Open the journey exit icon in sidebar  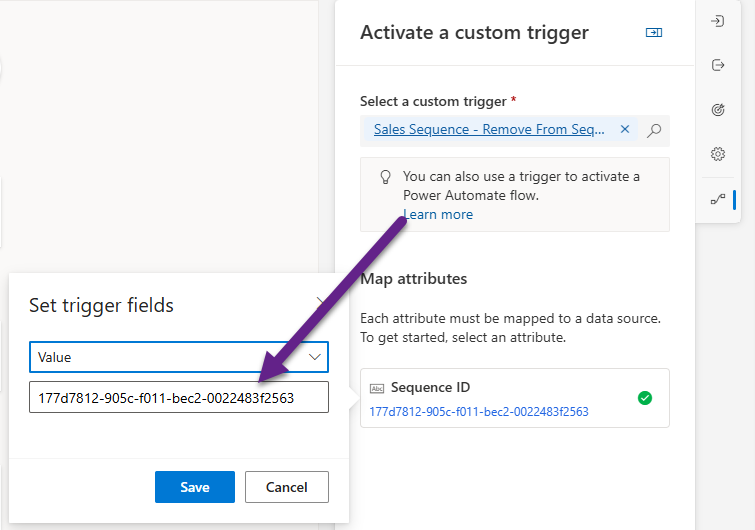pyautogui.click(x=717, y=65)
